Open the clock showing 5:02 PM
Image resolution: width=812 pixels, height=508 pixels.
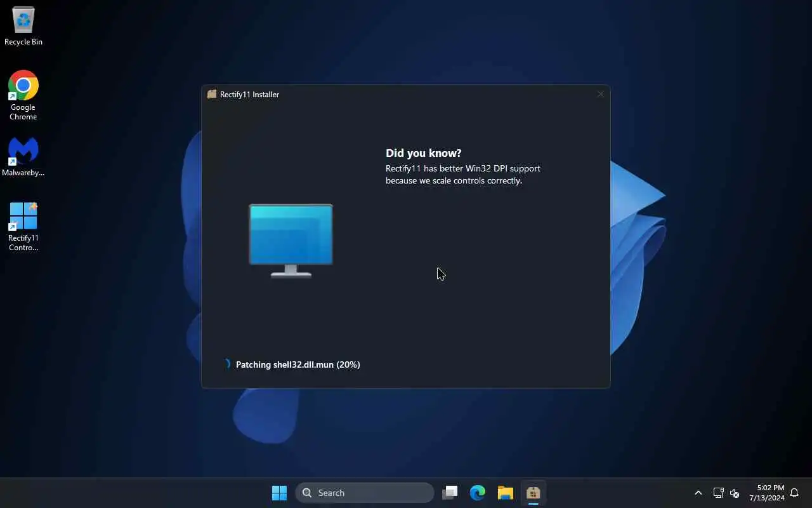767,493
